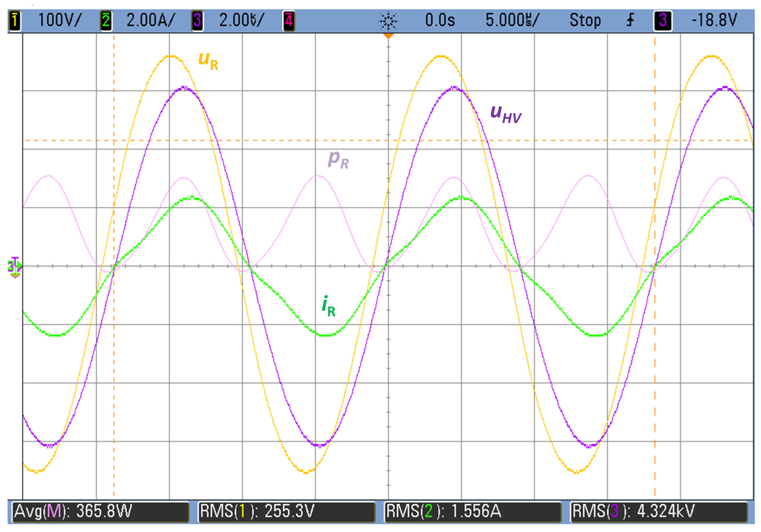Image resolution: width=761 pixels, height=532 pixels.
Task: Click the starburst icon in the top bar
Action: click(x=388, y=21)
